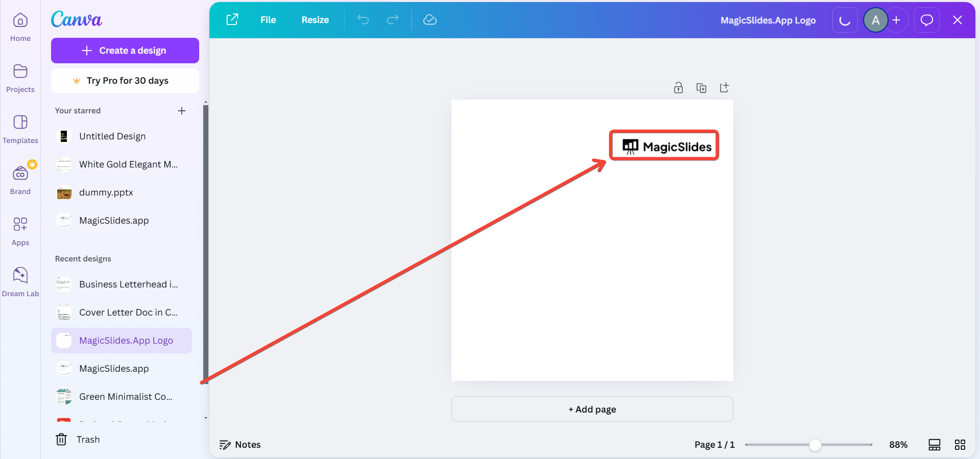980x459 pixels.
Task: Click the Canva logo
Action: (77, 19)
